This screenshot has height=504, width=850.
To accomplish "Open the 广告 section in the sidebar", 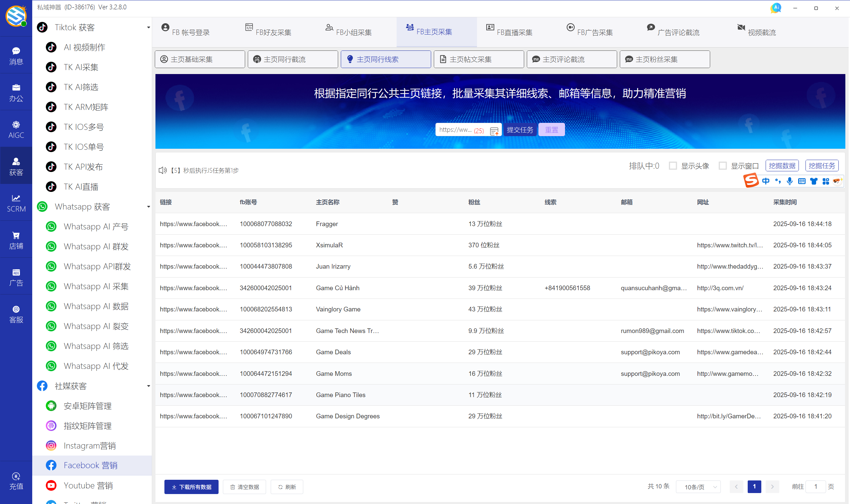I will pos(16,276).
